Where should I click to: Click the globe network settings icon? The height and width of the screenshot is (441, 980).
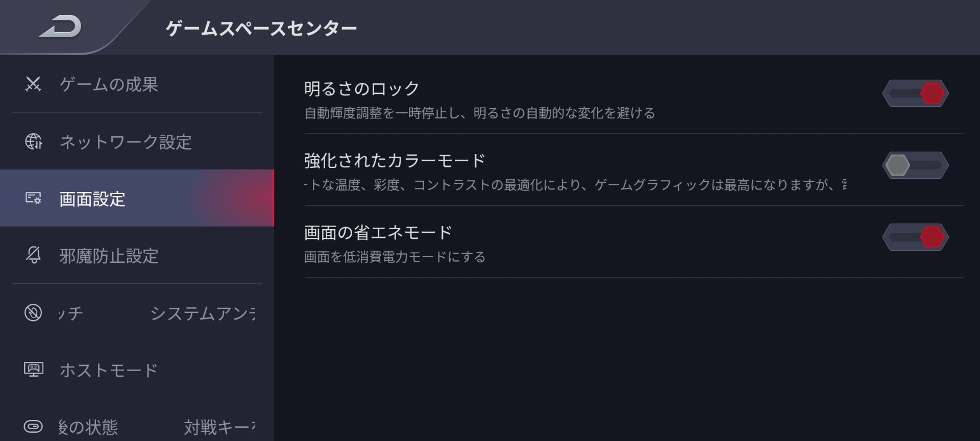[x=34, y=141]
